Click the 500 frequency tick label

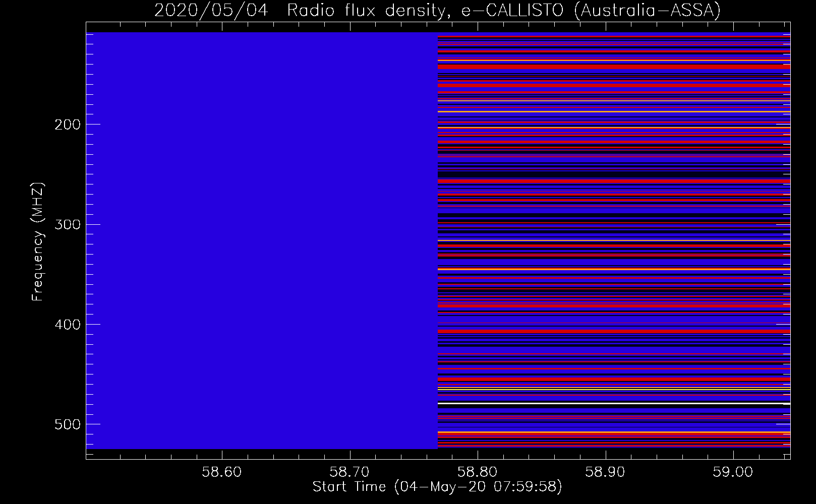click(68, 424)
